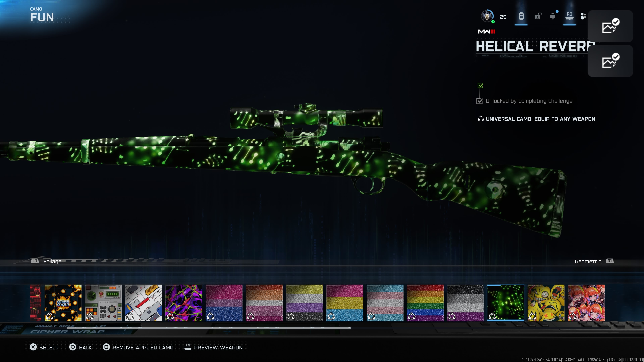The image size is (644, 362).
Task: Click the green completed challenge checkbox
Action: pyautogui.click(x=480, y=85)
